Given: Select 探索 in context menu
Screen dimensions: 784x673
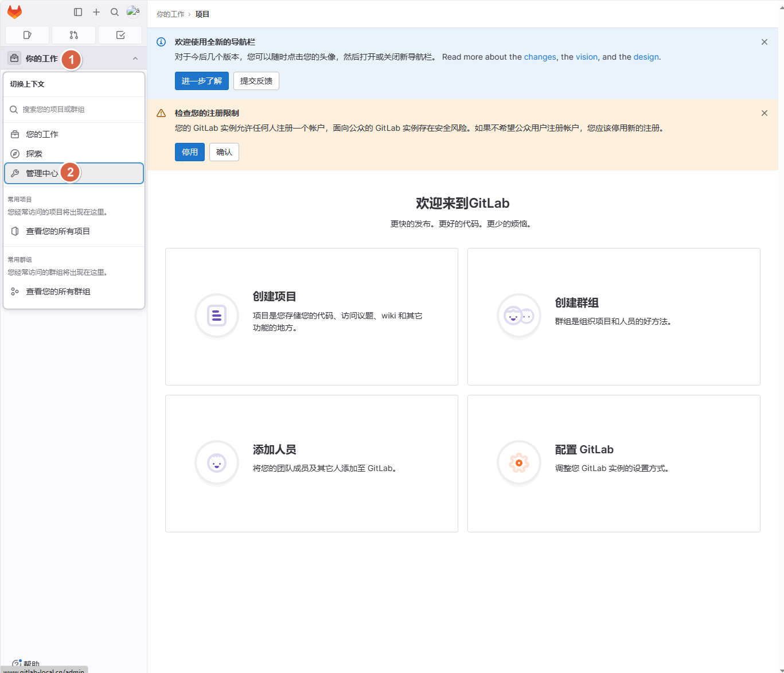Looking at the screenshot, I should coord(74,154).
